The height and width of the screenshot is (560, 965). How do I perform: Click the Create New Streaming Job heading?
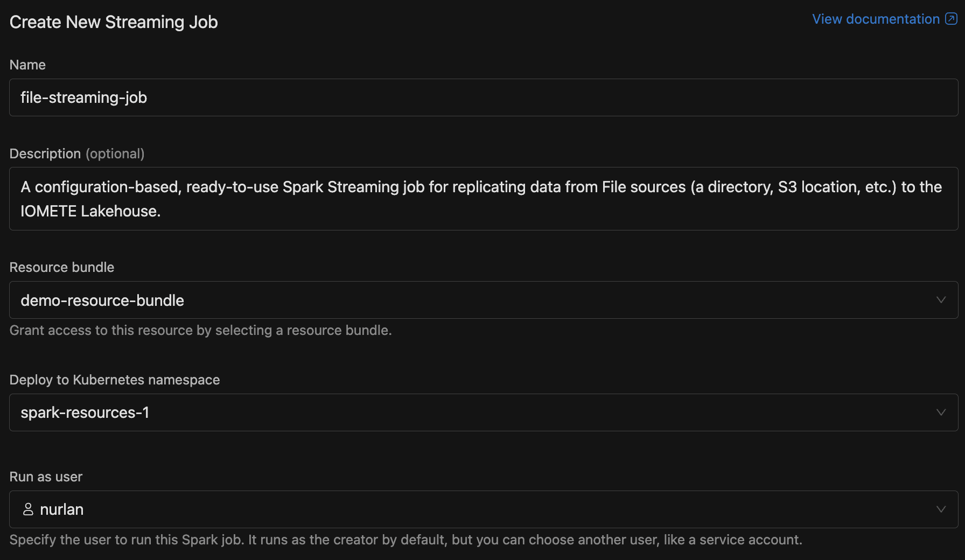[114, 22]
